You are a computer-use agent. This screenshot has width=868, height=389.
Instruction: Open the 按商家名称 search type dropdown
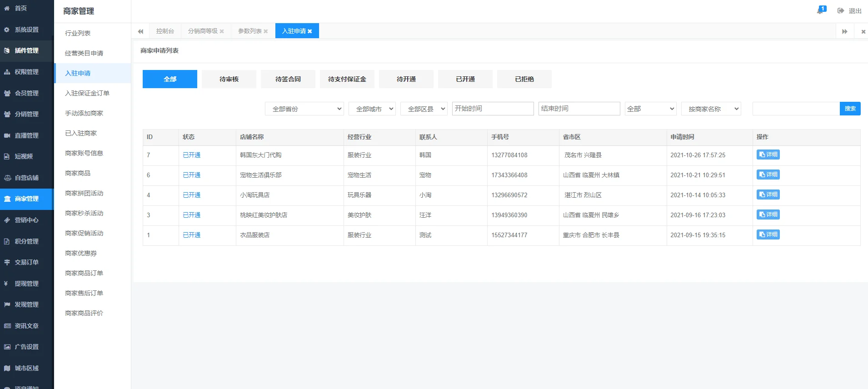[x=711, y=109]
